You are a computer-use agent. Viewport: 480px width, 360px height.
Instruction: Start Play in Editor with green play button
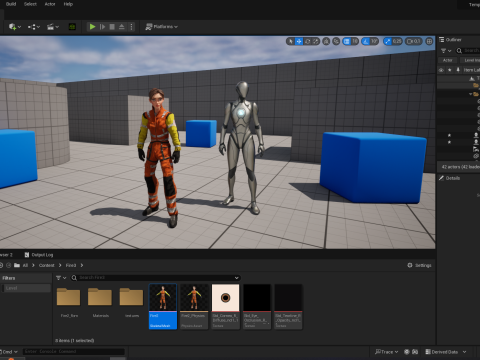click(92, 27)
